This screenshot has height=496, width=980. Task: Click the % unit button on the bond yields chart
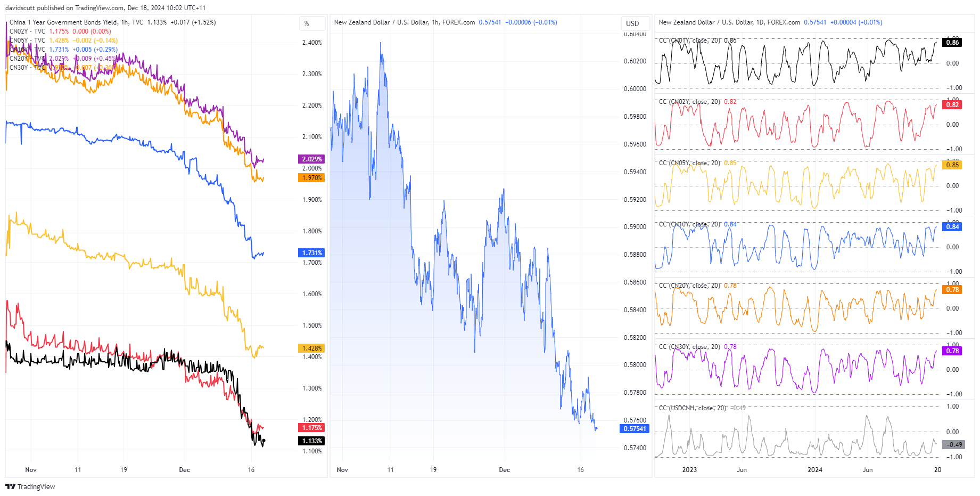click(x=312, y=23)
